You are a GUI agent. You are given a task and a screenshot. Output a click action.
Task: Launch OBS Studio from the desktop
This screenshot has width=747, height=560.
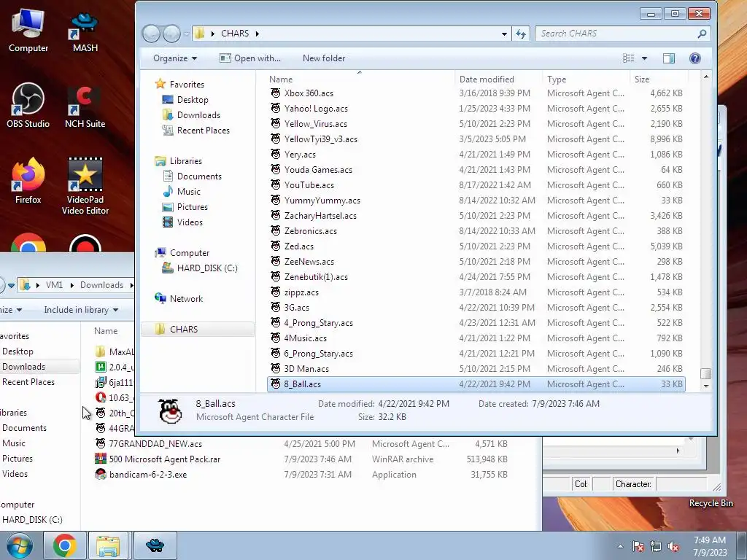(x=28, y=106)
